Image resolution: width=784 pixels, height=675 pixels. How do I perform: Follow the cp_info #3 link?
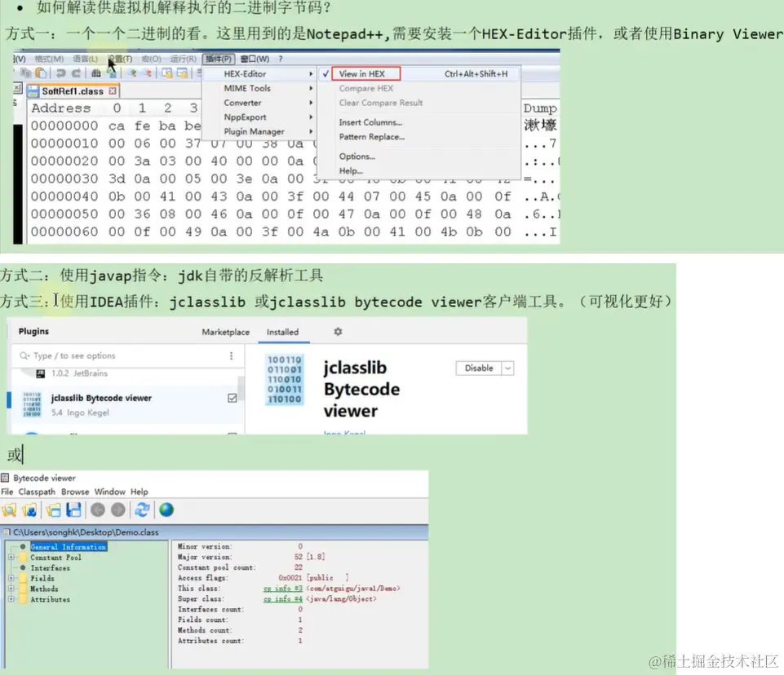[283, 589]
